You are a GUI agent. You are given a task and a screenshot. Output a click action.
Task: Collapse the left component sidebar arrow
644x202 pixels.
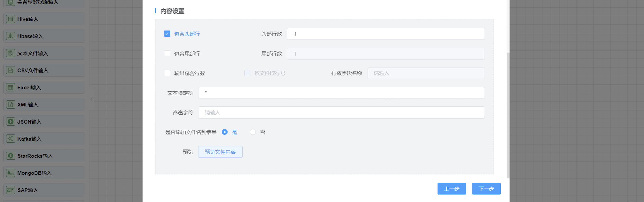tap(92, 100)
